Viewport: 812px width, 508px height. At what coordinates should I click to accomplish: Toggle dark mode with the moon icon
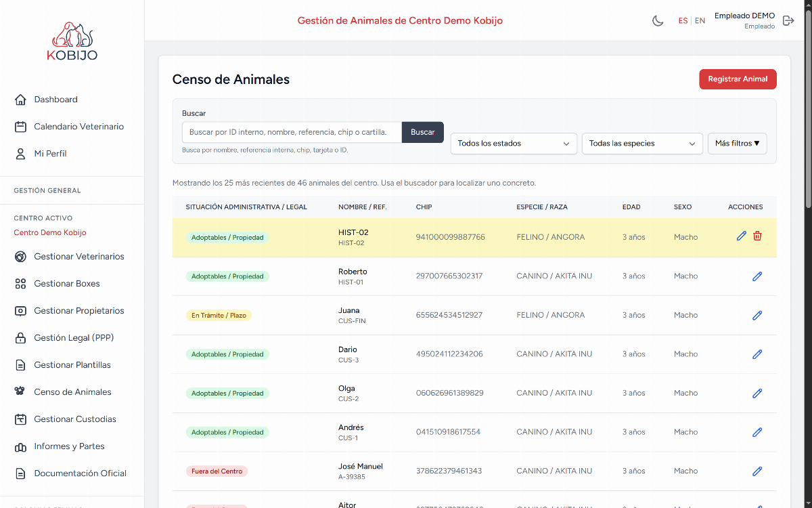pos(658,21)
